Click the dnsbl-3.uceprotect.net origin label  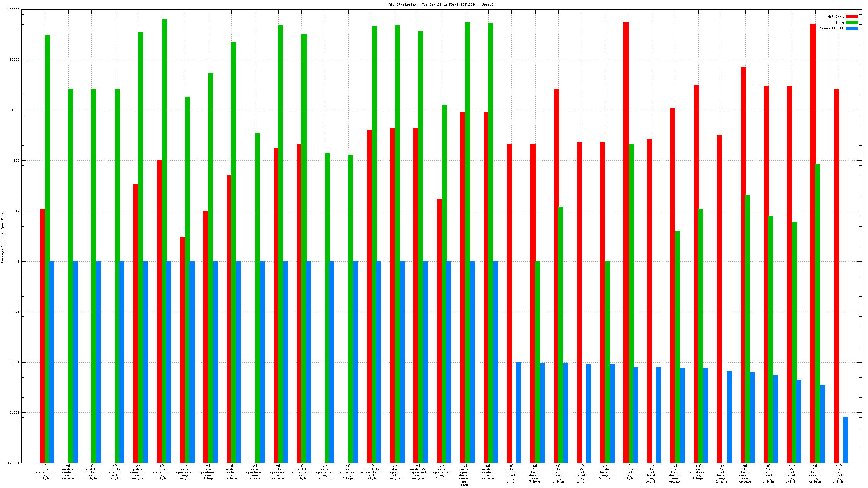pos(301,472)
